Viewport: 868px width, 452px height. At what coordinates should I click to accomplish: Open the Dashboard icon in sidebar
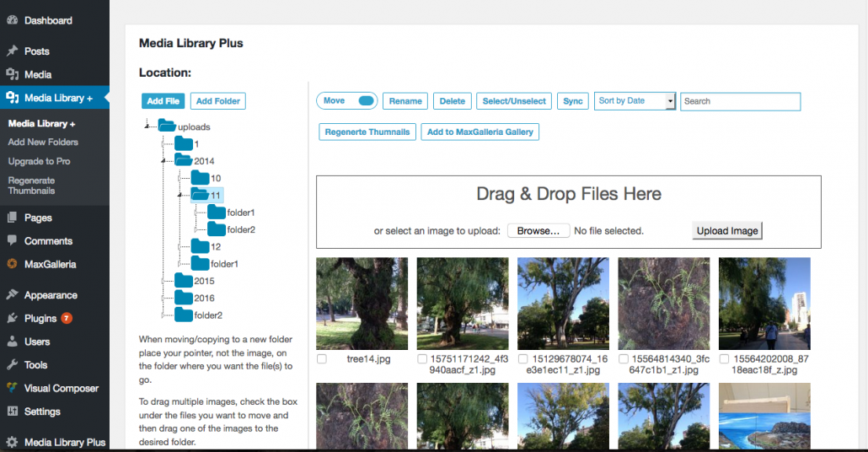[12, 20]
